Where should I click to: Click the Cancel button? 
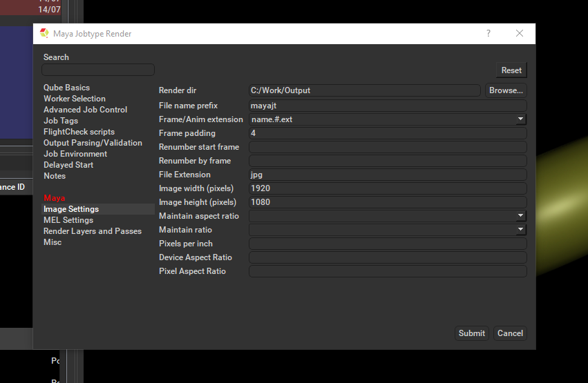510,333
